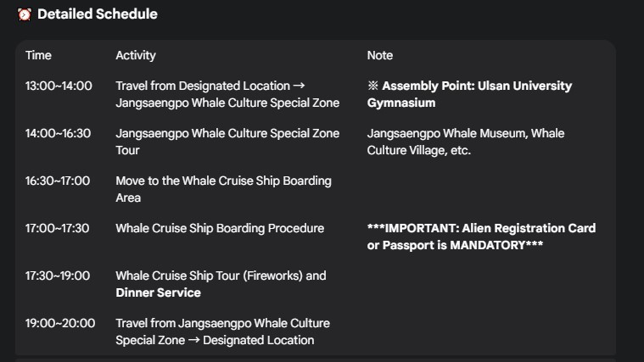Click the 14:00~16:30 time cell

click(58, 133)
